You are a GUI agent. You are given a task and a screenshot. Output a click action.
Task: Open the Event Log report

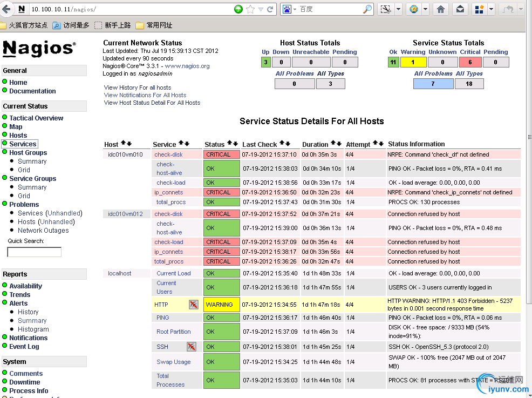pos(24,346)
